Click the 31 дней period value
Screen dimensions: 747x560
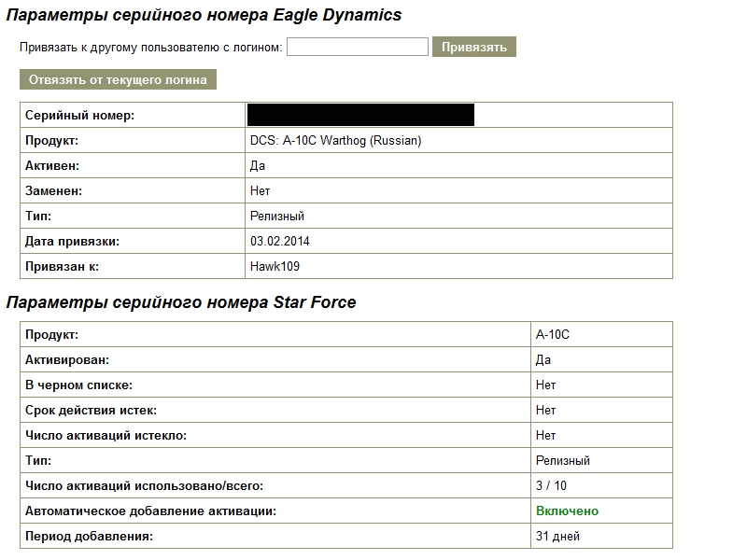557,536
